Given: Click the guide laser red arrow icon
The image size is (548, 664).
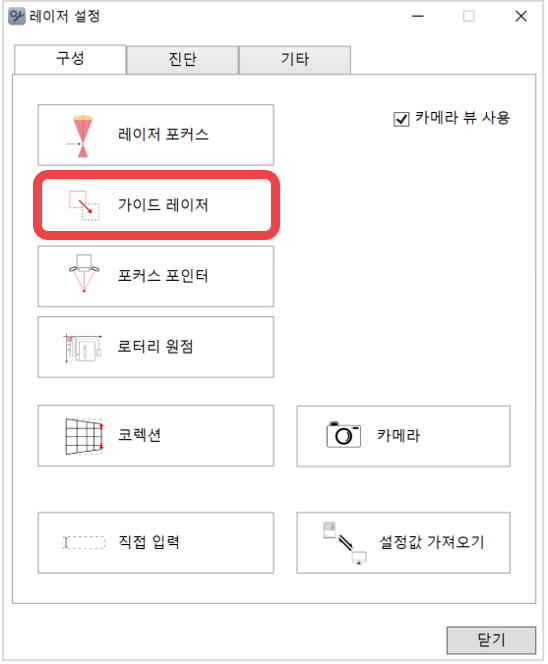Looking at the screenshot, I should 84,205.
